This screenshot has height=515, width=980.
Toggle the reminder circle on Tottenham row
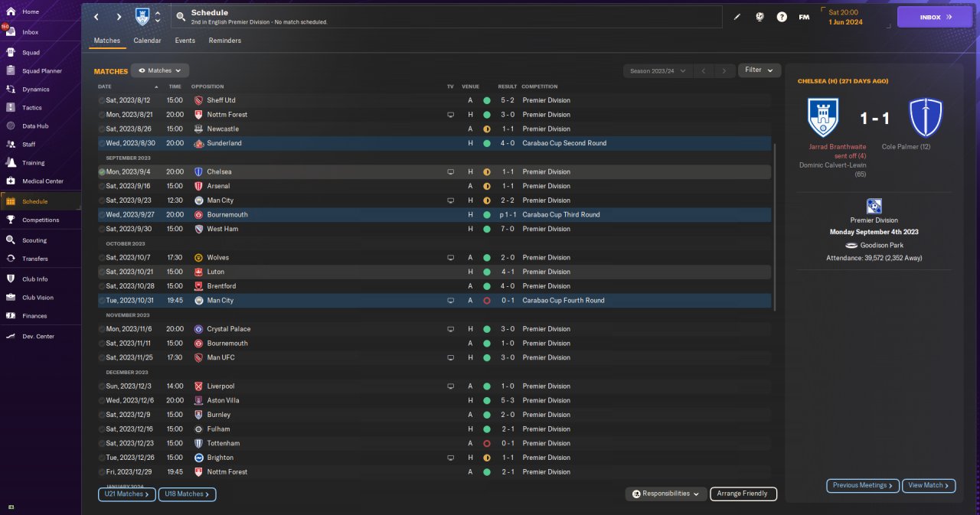pyautogui.click(x=102, y=443)
